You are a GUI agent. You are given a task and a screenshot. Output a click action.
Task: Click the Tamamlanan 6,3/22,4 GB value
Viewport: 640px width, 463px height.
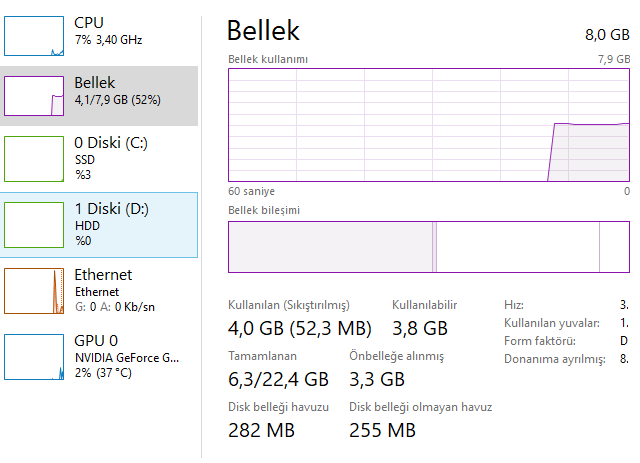pos(278,379)
